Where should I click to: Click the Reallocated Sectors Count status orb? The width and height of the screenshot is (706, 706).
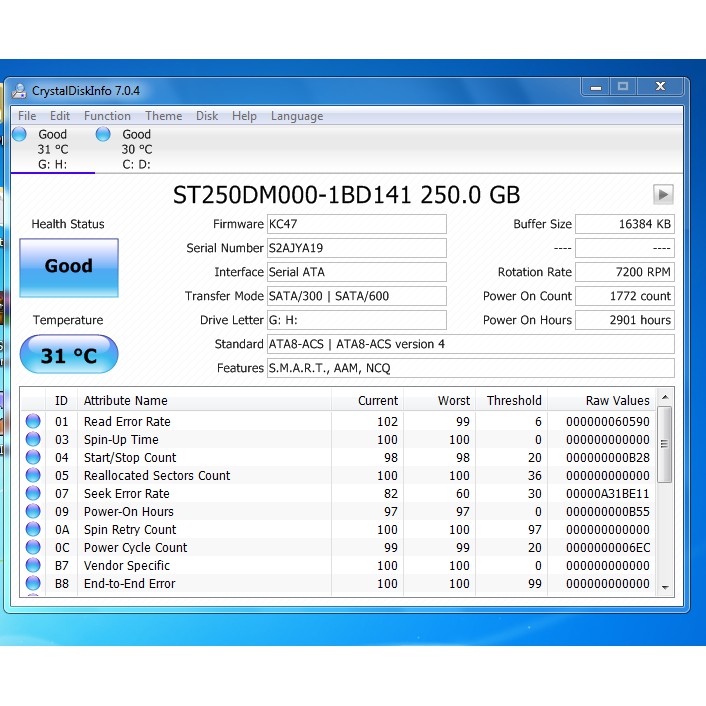click(33, 476)
